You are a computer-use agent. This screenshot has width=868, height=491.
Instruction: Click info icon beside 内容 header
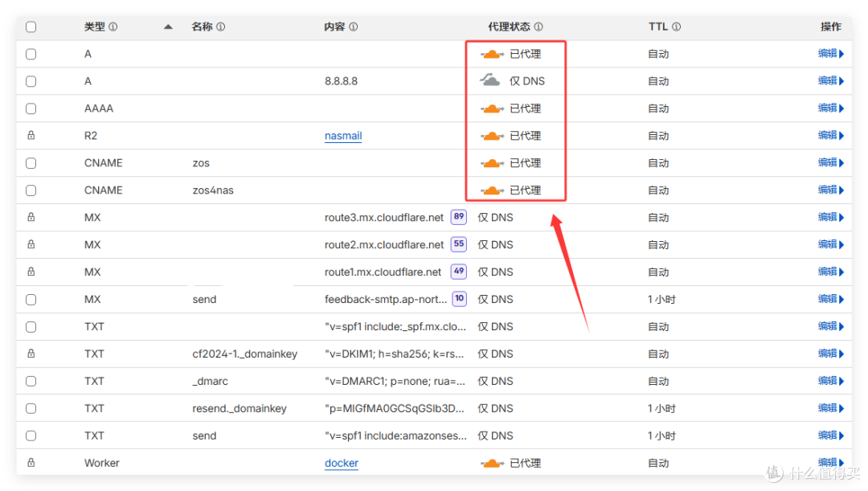353,27
